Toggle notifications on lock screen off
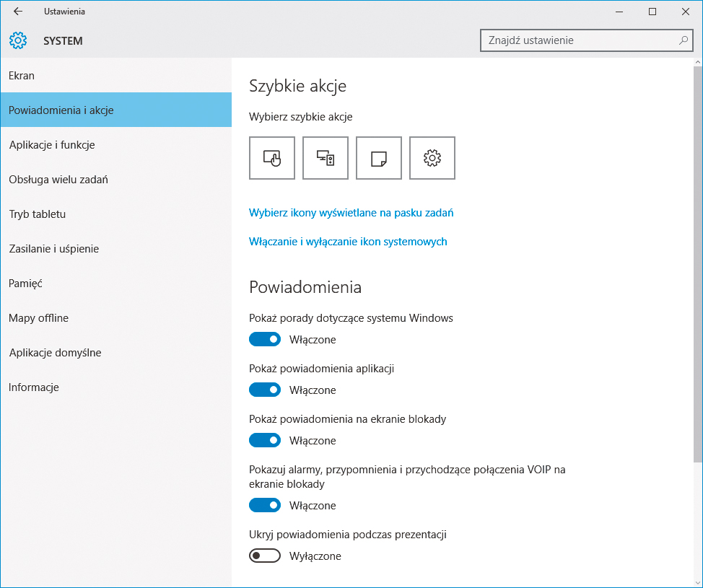The image size is (703, 588). 264,440
